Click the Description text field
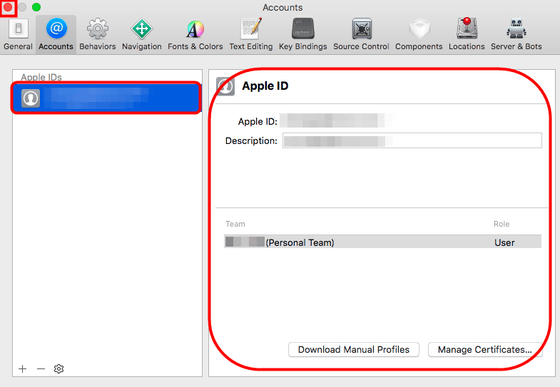This screenshot has width=560, height=387. click(412, 140)
